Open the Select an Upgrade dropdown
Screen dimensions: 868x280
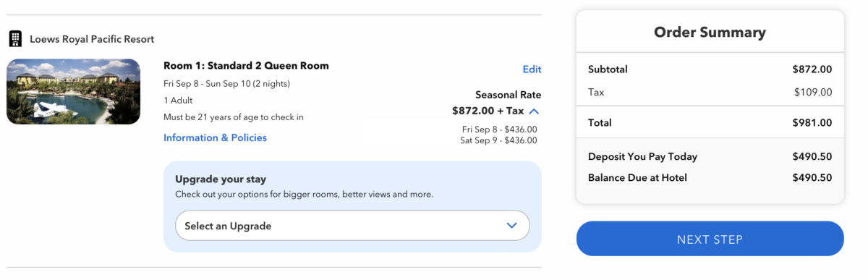click(x=352, y=226)
